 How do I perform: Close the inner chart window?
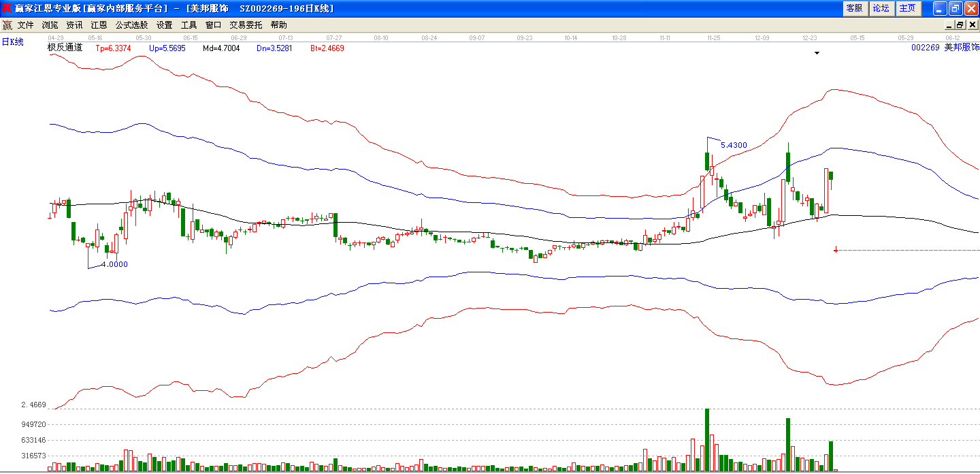pos(972,25)
